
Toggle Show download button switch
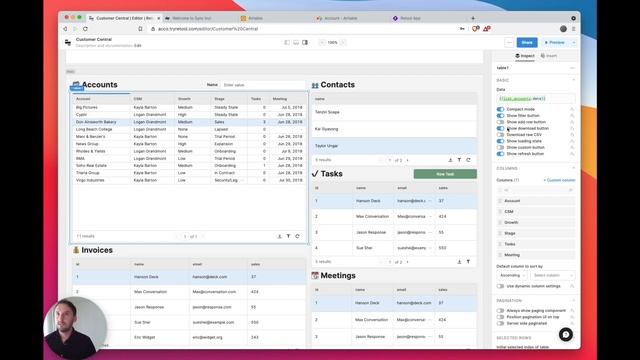(500, 128)
